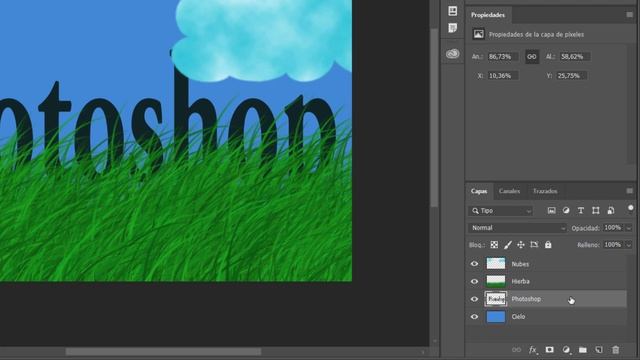Click the width An. value field
Image resolution: width=640 pixels, height=360 pixels.
click(x=502, y=57)
